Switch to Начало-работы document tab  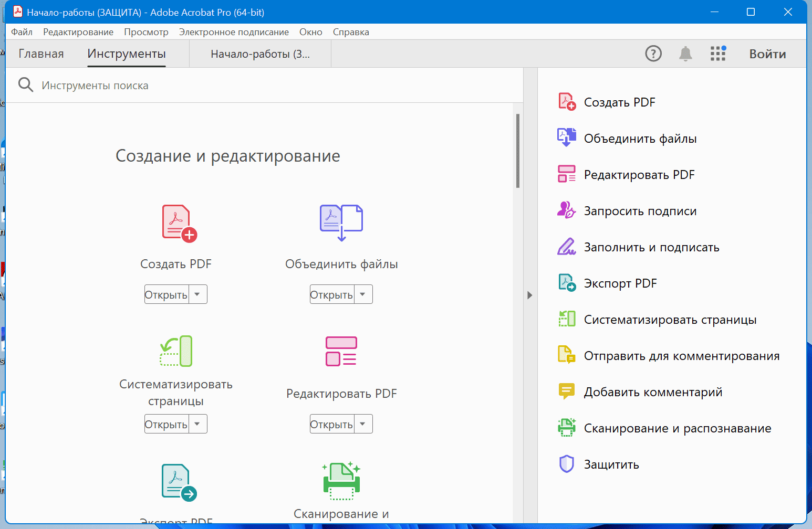(260, 54)
